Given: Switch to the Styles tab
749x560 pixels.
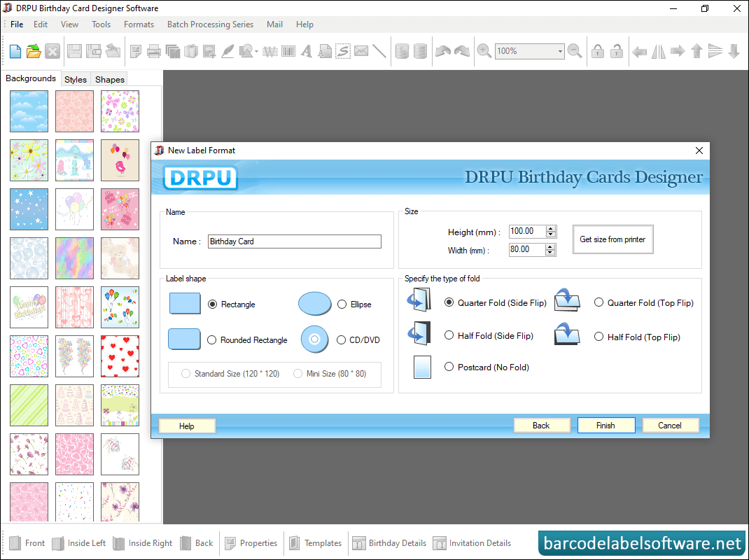Looking at the screenshot, I should click(x=76, y=80).
